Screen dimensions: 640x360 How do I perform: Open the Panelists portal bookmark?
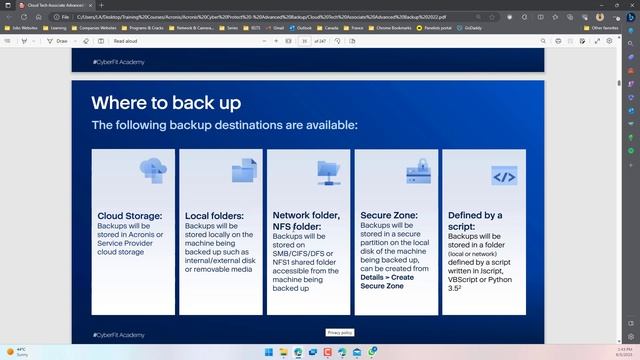click(434, 28)
